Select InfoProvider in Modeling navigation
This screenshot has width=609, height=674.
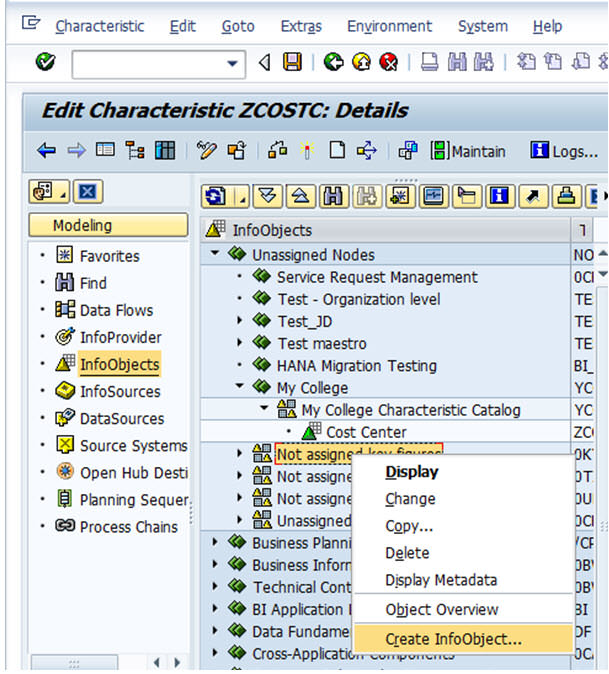coord(120,337)
